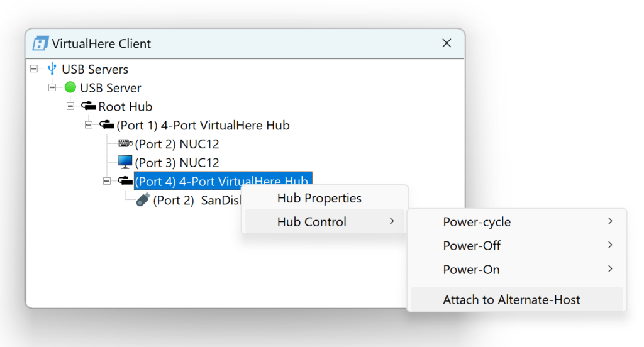Click the Port 1 VirtualHere Hub icon
Viewport: 644px width, 347px height.
(107, 125)
